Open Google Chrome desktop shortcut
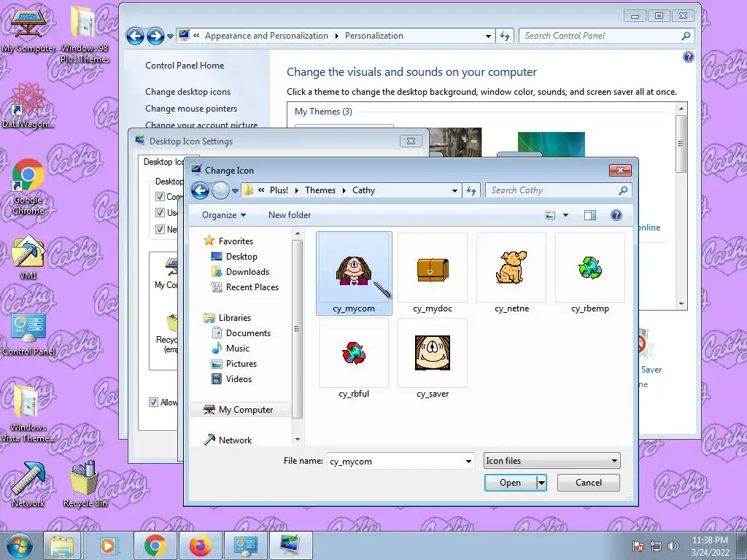747x560 pixels. pyautogui.click(x=28, y=187)
